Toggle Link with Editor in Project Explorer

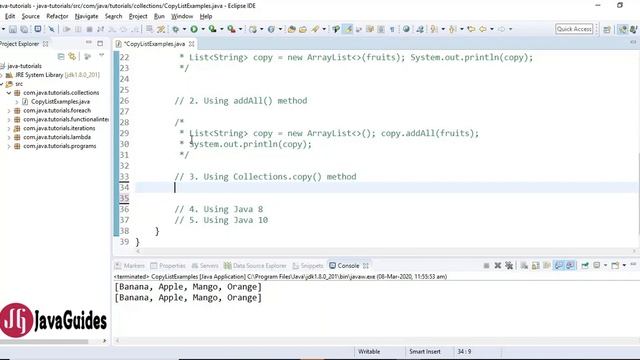pyautogui.click(x=72, y=56)
